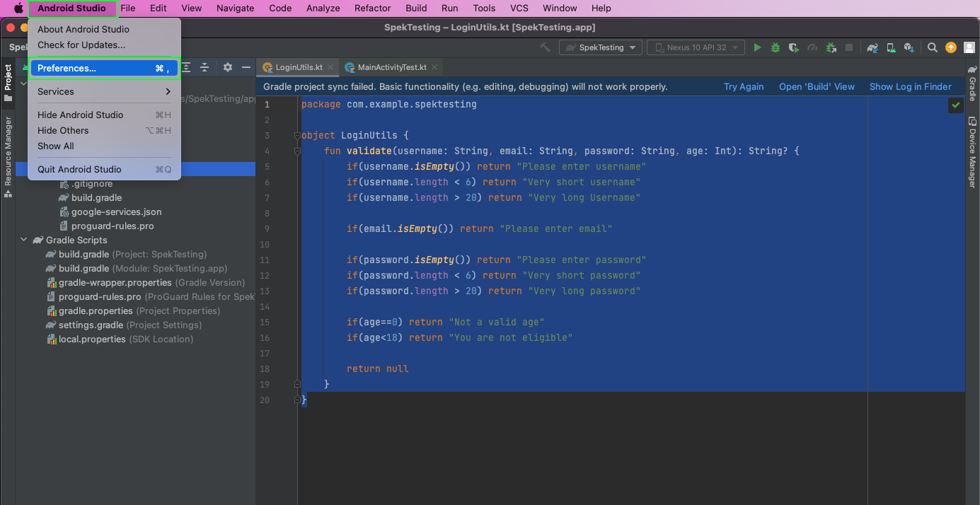Viewport: 980px width, 505px height.
Task: Open the Refactor menu
Action: tap(372, 8)
